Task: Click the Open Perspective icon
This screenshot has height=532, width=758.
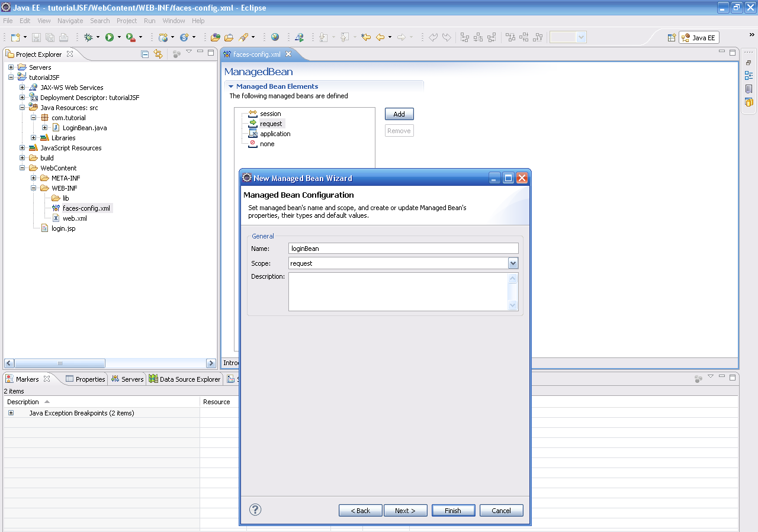Action: coord(672,37)
